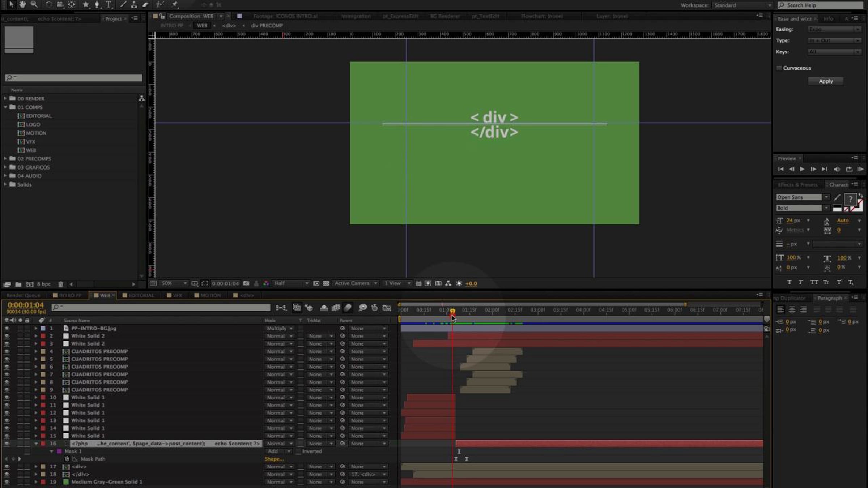The image size is (868, 488).
Task: Click the character panel eyedropper
Action: pyautogui.click(x=837, y=197)
